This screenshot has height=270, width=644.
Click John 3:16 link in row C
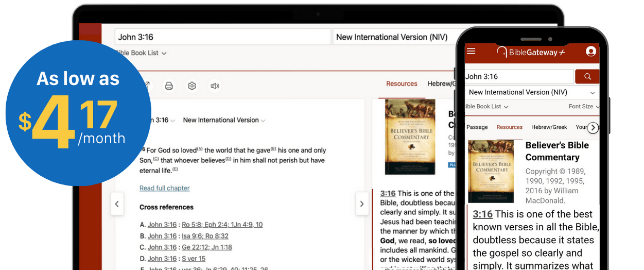click(162, 247)
